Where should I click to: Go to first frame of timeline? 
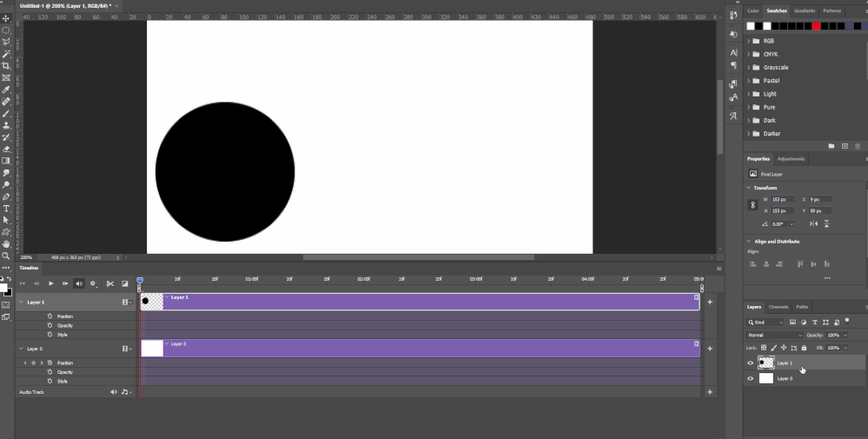[x=23, y=283]
